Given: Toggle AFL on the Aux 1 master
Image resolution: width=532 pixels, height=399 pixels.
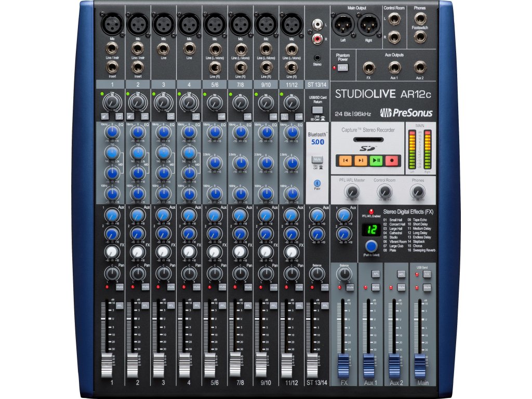Looking at the screenshot, I should [x=376, y=274].
